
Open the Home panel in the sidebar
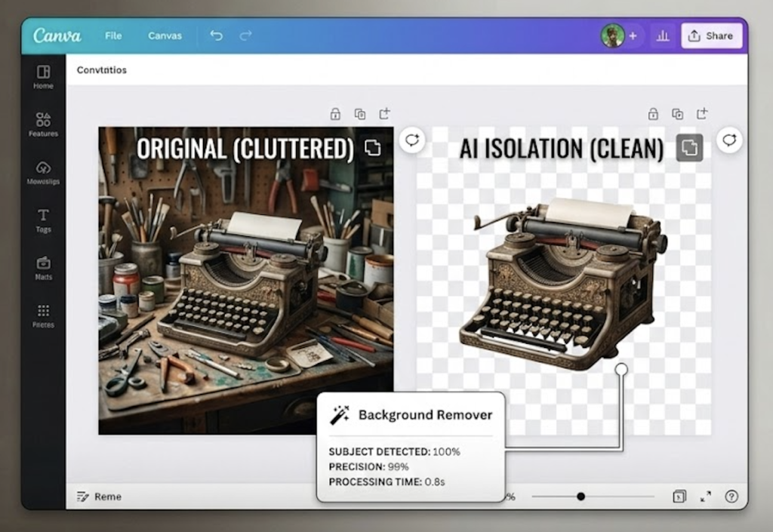(x=43, y=76)
